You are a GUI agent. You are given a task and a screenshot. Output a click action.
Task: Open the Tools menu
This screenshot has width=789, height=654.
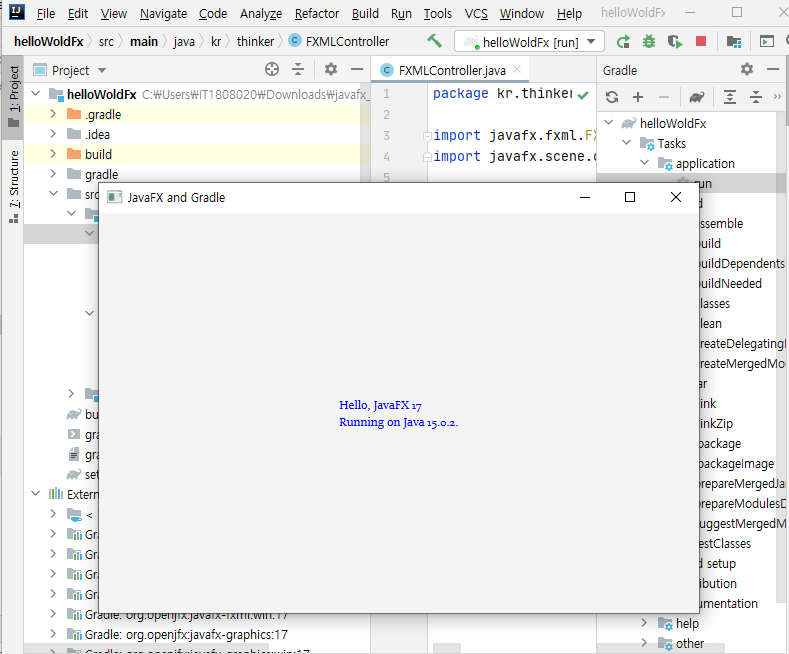pos(438,14)
